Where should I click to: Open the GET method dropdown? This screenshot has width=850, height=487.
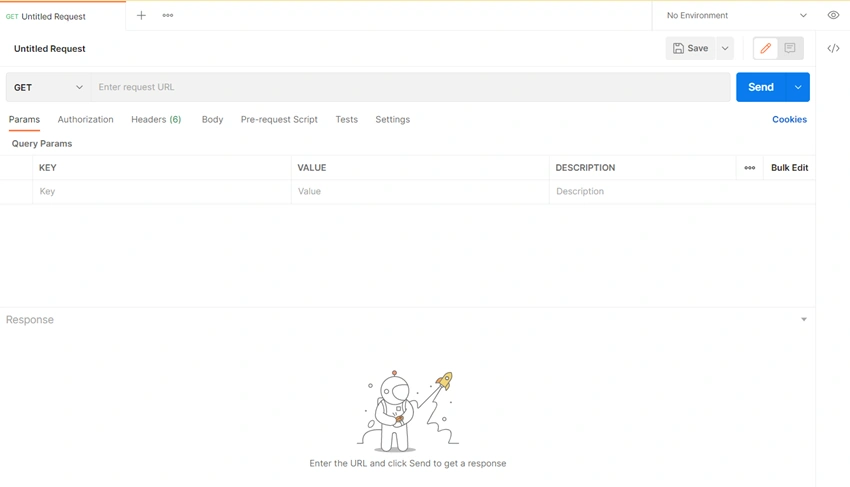click(x=48, y=87)
